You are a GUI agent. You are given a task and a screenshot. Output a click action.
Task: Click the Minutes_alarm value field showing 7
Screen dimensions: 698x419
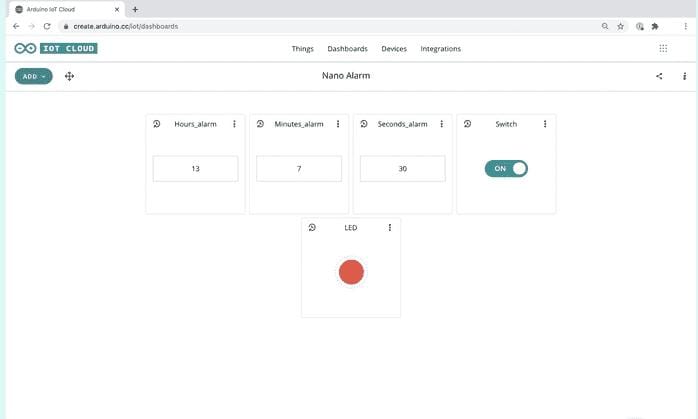pos(299,169)
